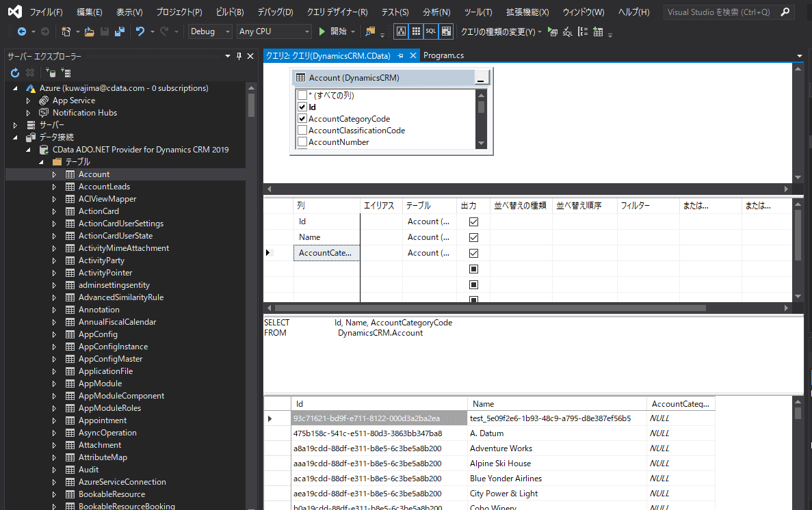The width and height of the screenshot is (812, 510).
Task: Click the open file folder icon
Action: click(x=89, y=31)
